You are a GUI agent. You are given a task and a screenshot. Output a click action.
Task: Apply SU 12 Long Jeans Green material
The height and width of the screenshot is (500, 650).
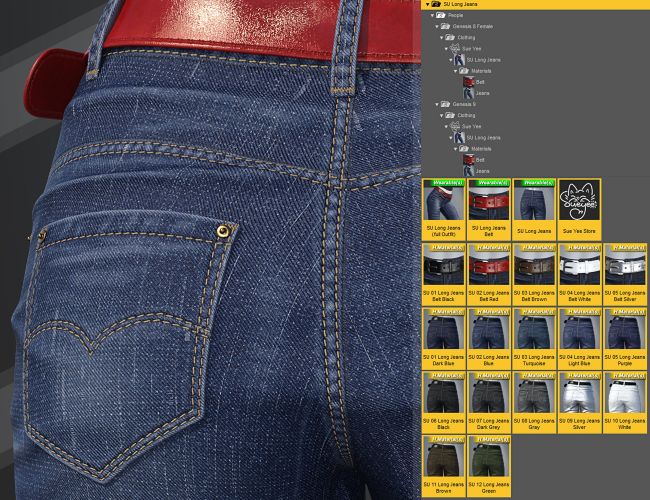[x=489, y=464]
